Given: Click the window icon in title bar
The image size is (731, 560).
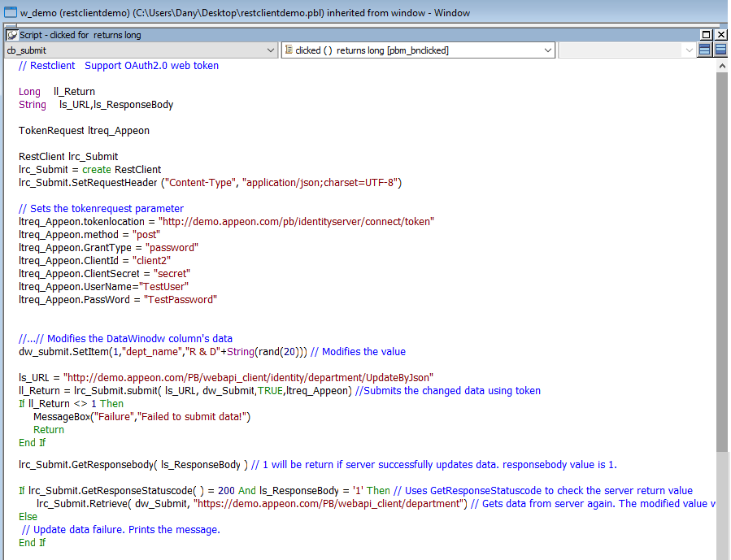Looking at the screenshot, I should click(11, 12).
